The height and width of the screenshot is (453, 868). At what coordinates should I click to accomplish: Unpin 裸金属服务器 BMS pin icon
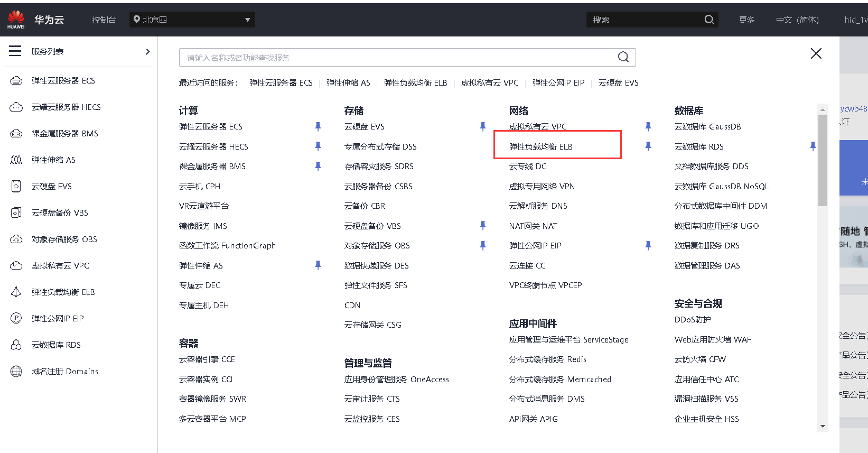coord(318,167)
